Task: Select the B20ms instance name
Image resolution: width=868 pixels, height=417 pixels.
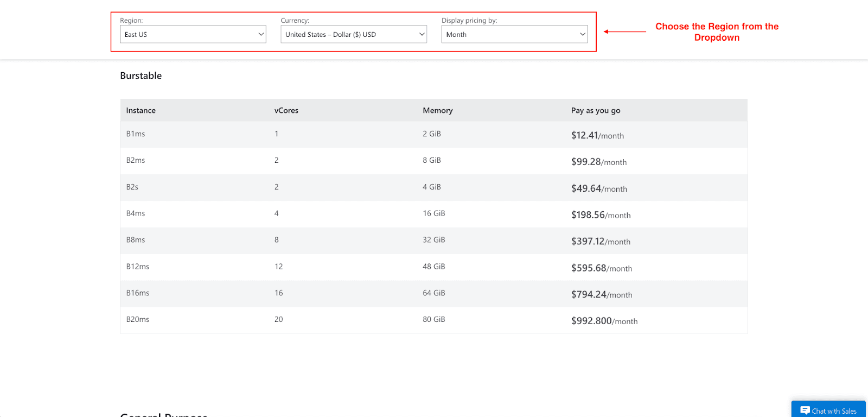Action: pyautogui.click(x=138, y=319)
